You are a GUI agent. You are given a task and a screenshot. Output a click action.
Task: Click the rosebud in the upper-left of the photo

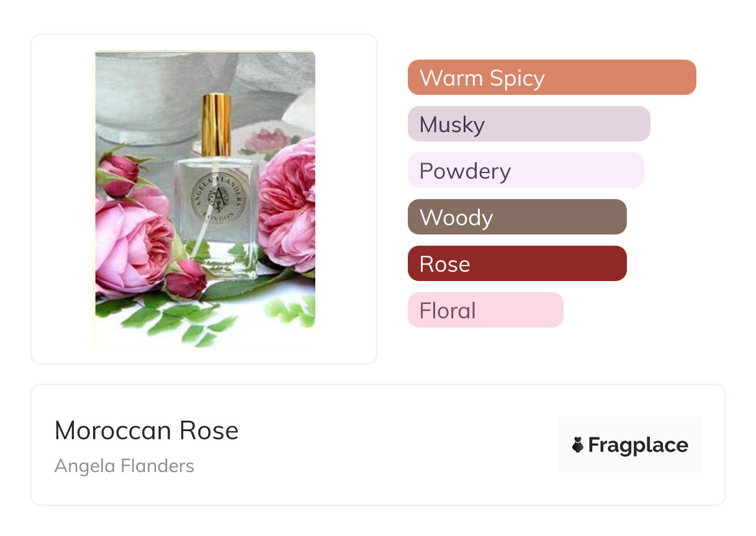(x=118, y=171)
